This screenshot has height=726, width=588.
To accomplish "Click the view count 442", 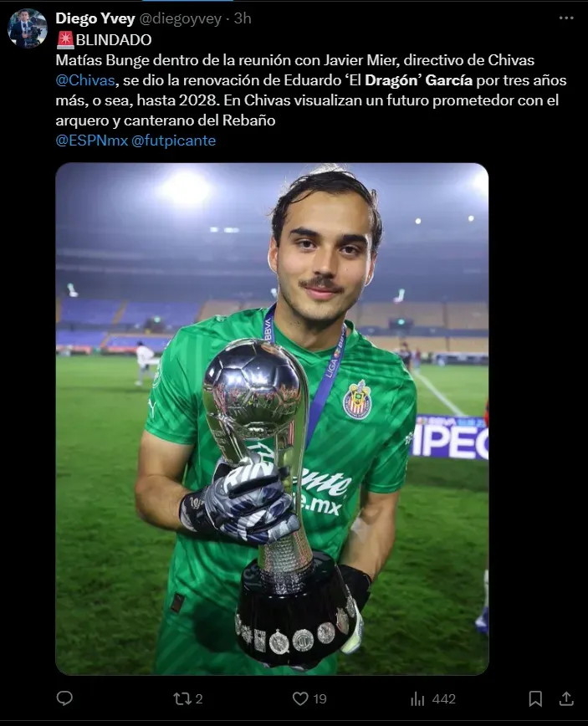I will [443, 699].
